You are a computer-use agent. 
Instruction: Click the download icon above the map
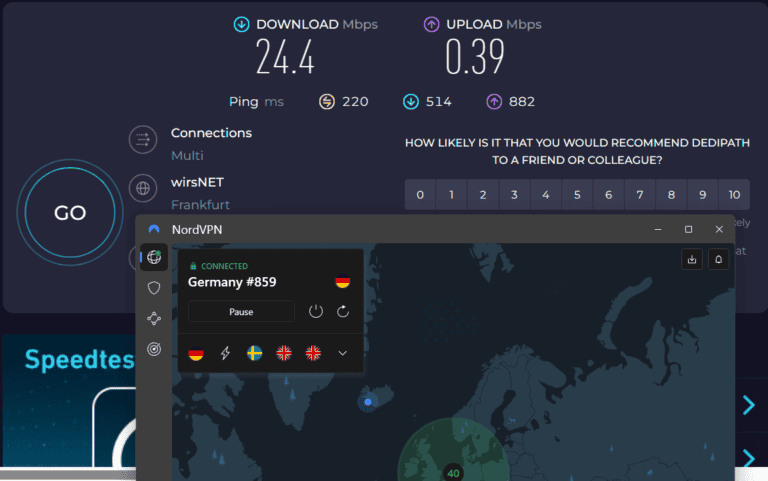tap(691, 259)
